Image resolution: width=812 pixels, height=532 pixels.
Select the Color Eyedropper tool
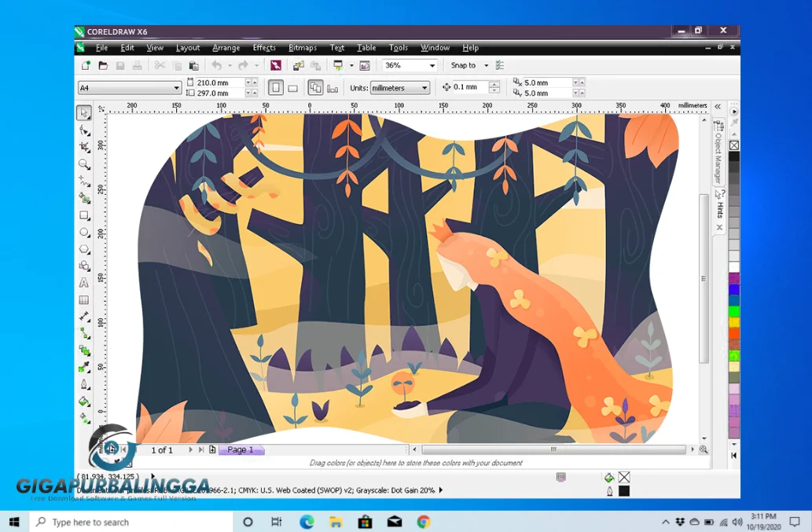(x=84, y=368)
